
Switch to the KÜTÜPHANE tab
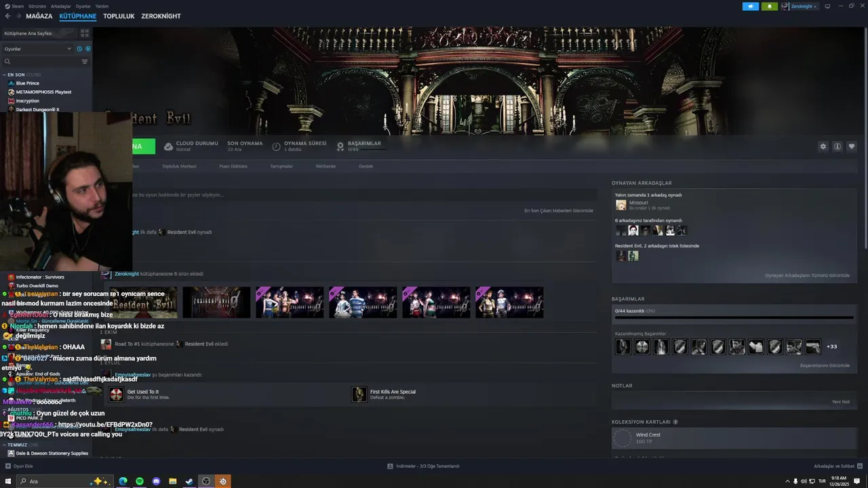click(x=77, y=16)
